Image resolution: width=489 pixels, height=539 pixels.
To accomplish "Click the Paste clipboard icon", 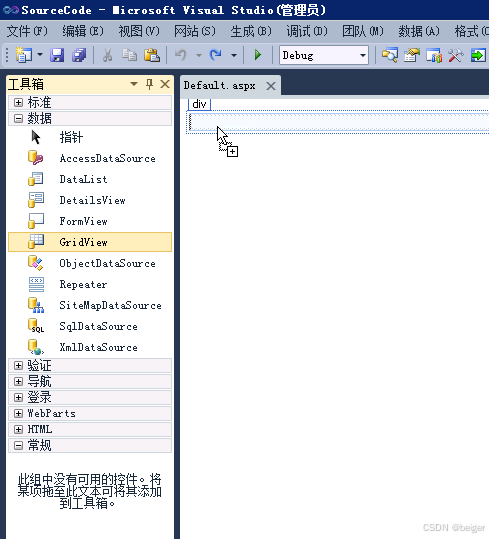I will point(152,55).
